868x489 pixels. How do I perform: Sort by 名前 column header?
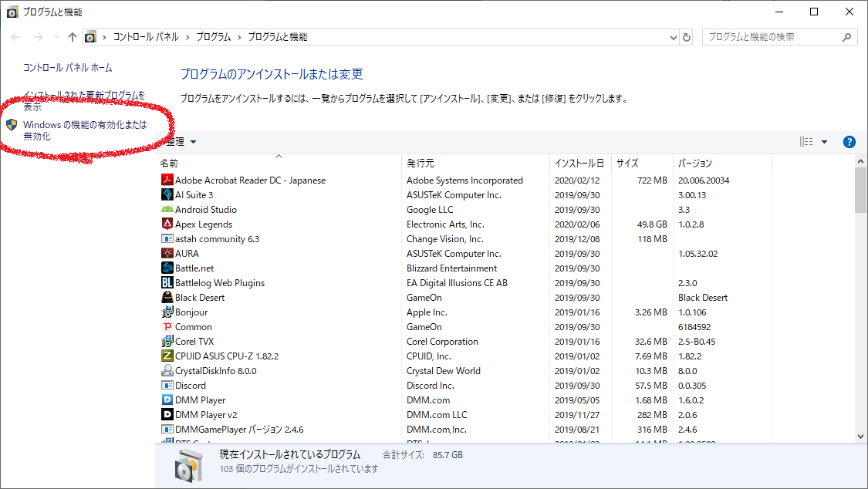(279, 164)
